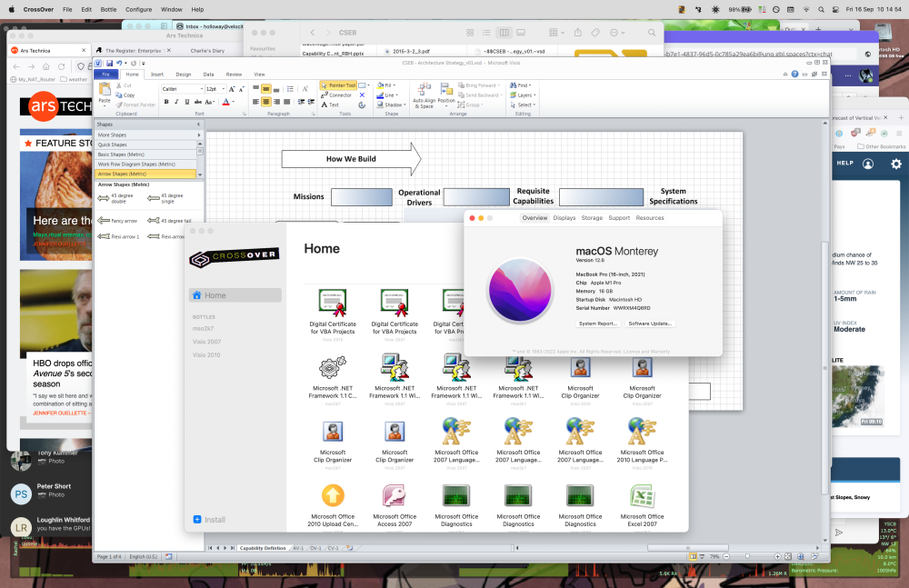Collapse the Visio Shapes pane
909x588 pixels.
[198, 125]
